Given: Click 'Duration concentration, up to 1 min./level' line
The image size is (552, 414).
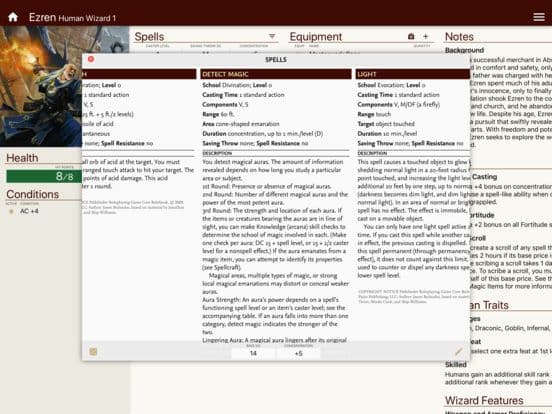Looking at the screenshot, I should [263, 133].
